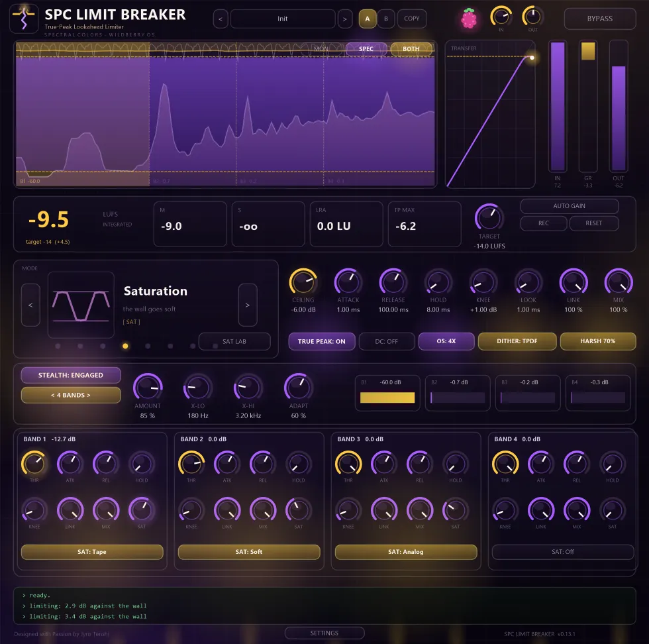Click the LOOK lookahead knob

[x=528, y=282]
